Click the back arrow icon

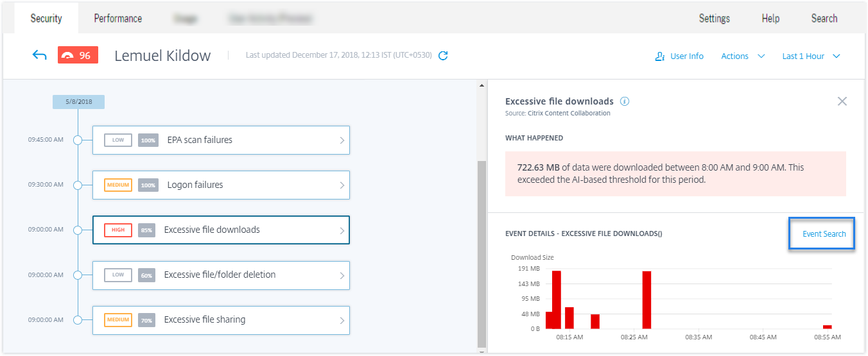click(40, 56)
